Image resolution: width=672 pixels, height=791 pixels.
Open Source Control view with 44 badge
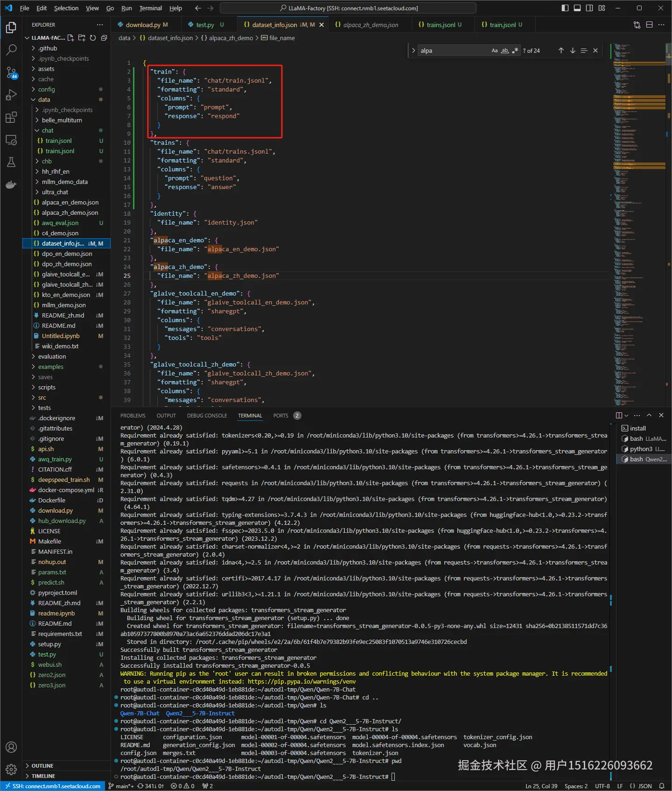click(11, 72)
